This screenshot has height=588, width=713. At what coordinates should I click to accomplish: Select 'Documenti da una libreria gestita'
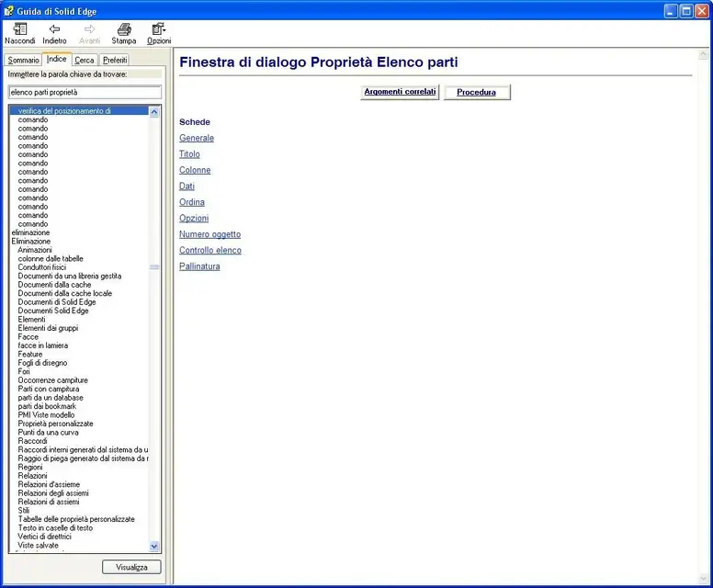coord(70,276)
